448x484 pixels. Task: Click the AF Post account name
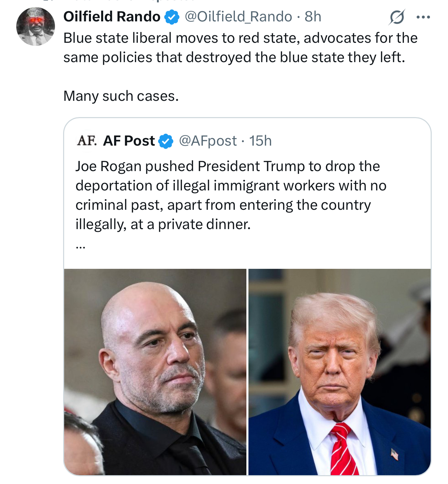[129, 141]
